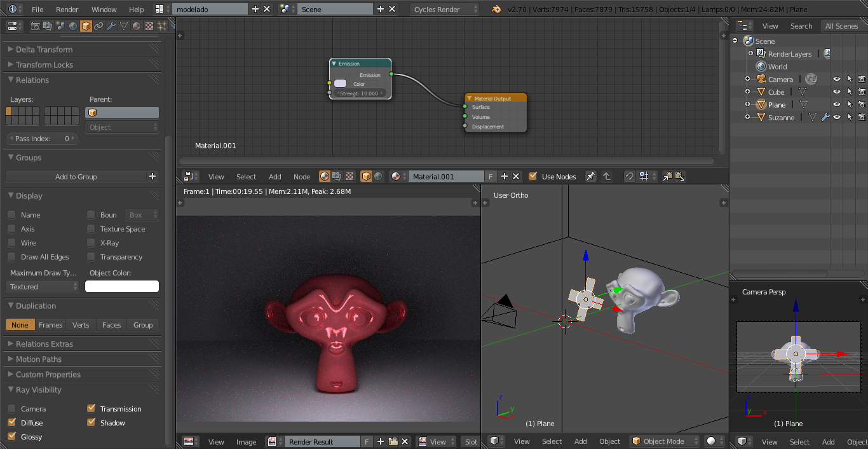Image resolution: width=868 pixels, height=449 pixels.
Task: Open Object Data triangle tab
Action: pyautogui.click(x=124, y=26)
